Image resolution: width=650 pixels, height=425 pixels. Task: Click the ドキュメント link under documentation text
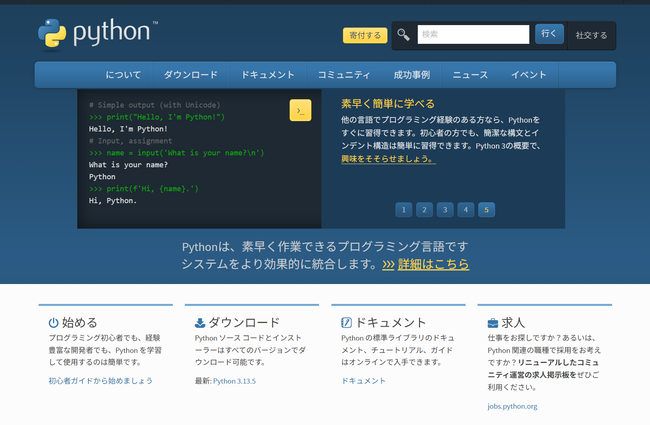pos(363,381)
